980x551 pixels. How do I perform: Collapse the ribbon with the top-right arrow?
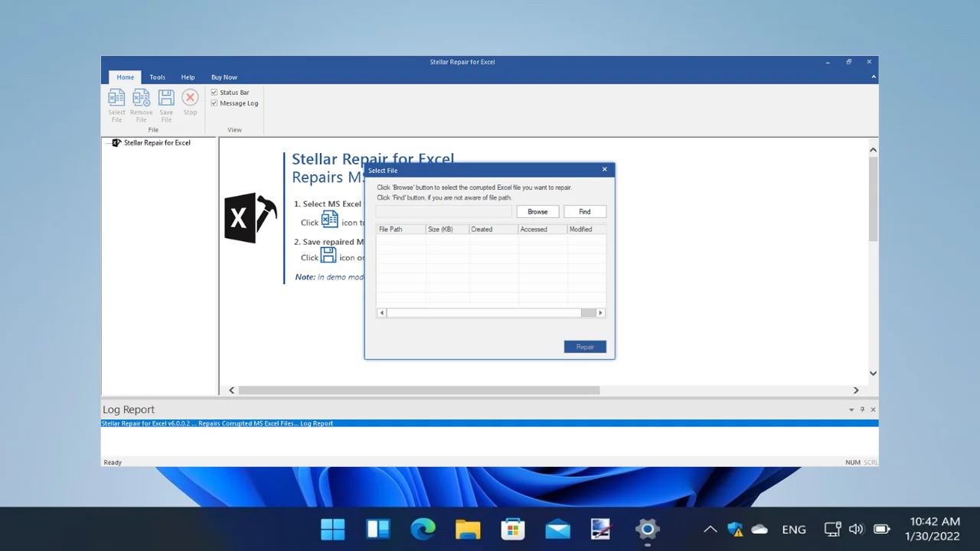874,77
